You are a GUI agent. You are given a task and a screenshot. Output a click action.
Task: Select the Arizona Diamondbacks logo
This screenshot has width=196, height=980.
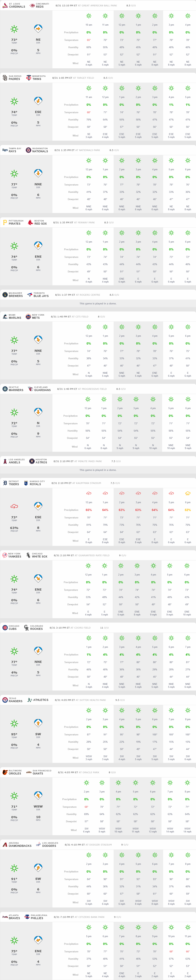(x=5, y=844)
